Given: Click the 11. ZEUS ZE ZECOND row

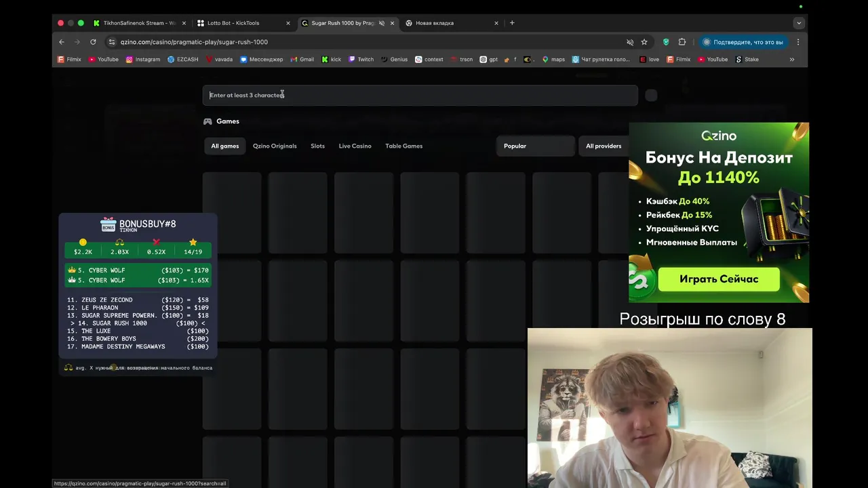Looking at the screenshot, I should click(138, 300).
